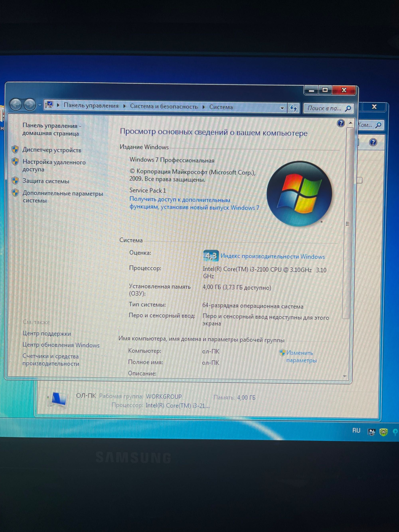Click shield icon beside 'Настройка удаленного доступа'
Image resolution: width=399 pixels, height=532 pixels.
click(x=15, y=161)
